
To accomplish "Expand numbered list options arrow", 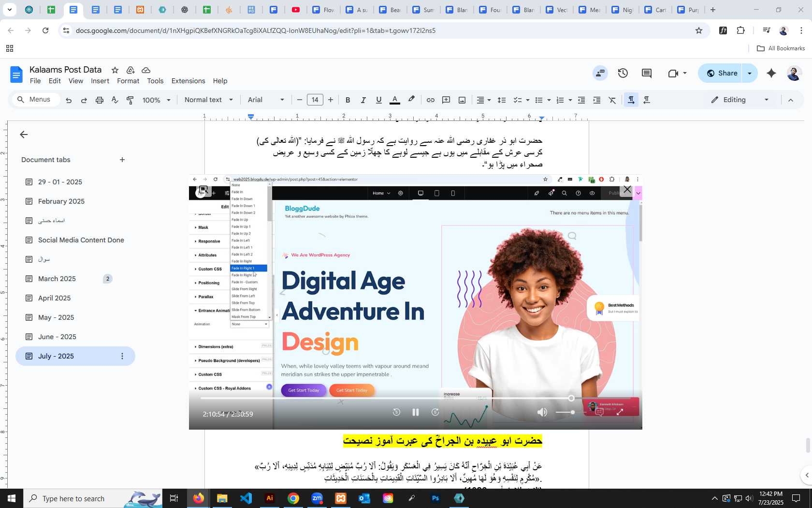I will [570, 100].
